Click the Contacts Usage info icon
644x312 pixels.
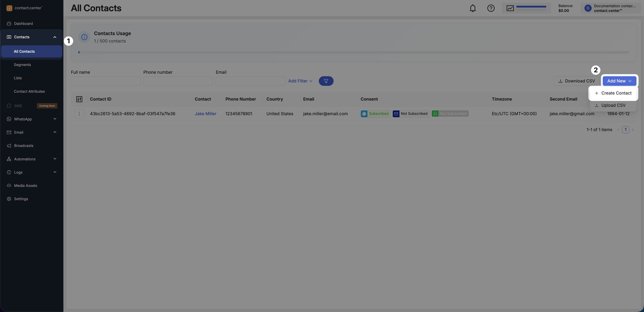point(84,37)
